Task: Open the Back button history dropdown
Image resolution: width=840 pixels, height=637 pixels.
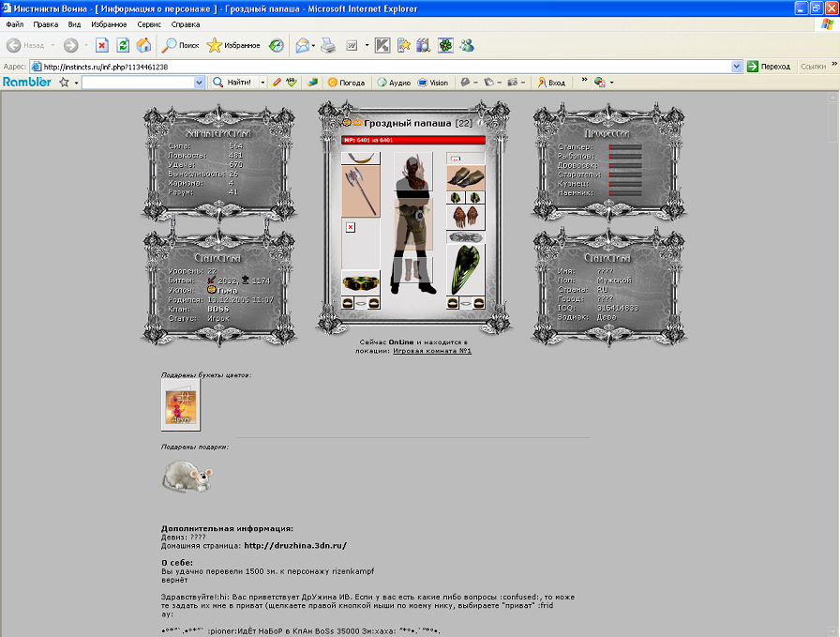Action: click(52, 46)
